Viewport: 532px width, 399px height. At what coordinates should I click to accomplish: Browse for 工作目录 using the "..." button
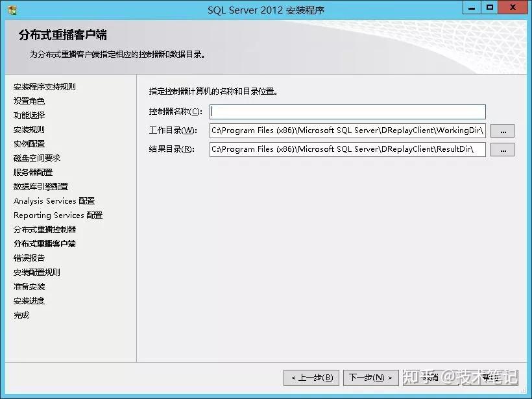(x=502, y=130)
